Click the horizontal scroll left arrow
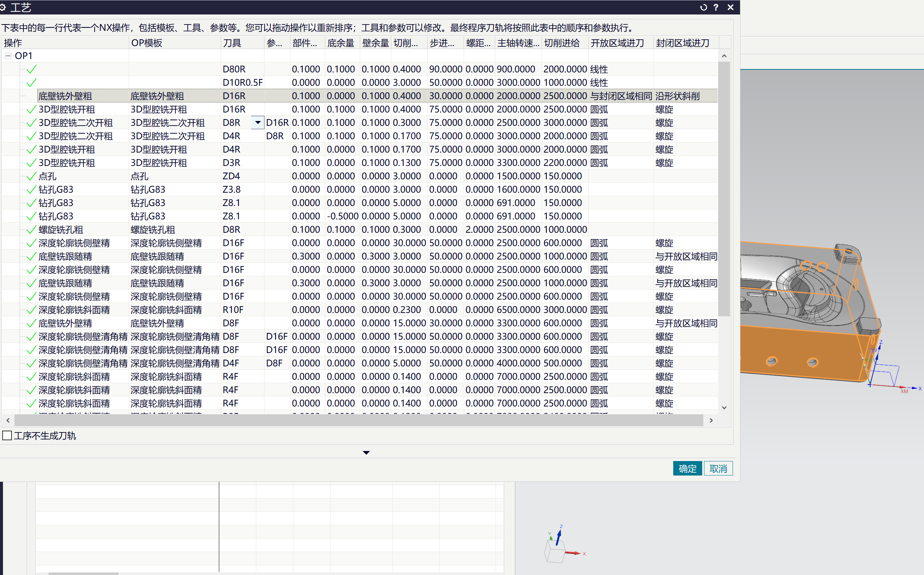The height and width of the screenshot is (575, 924). point(8,420)
